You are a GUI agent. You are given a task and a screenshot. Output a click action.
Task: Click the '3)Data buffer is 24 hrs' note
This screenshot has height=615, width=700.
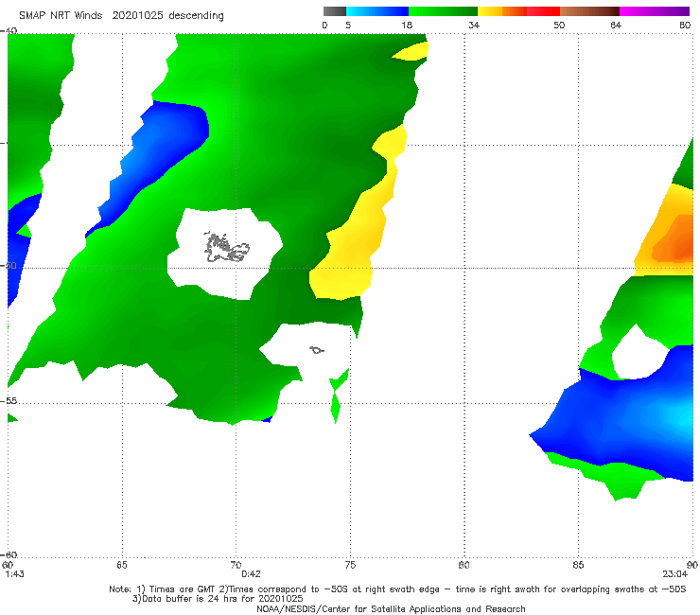pos(218,599)
